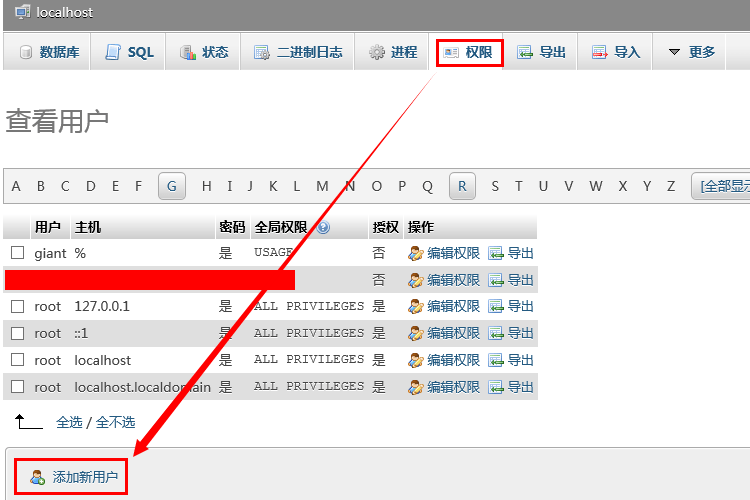Click the 全不选 link
The width and height of the screenshot is (750, 500).
coord(116,422)
